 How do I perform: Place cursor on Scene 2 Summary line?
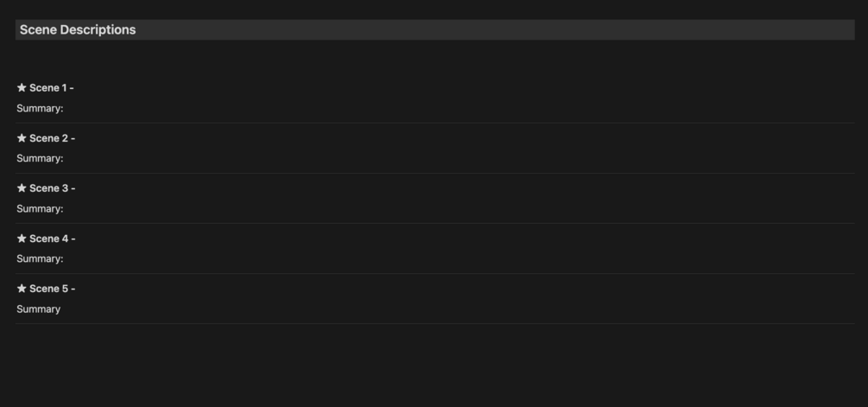[40, 159]
